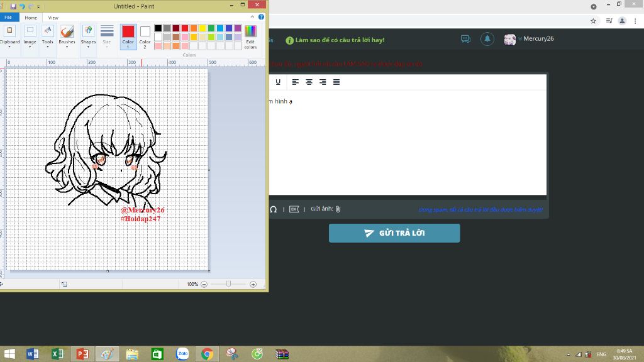Open the Windows Start button
This screenshot has width=644, height=362.
coord(9,354)
